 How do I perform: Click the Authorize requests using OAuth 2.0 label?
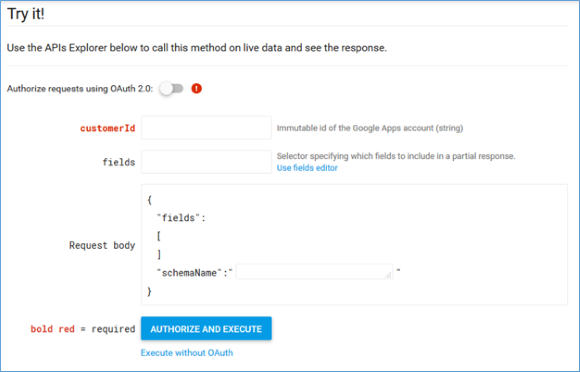click(80, 89)
